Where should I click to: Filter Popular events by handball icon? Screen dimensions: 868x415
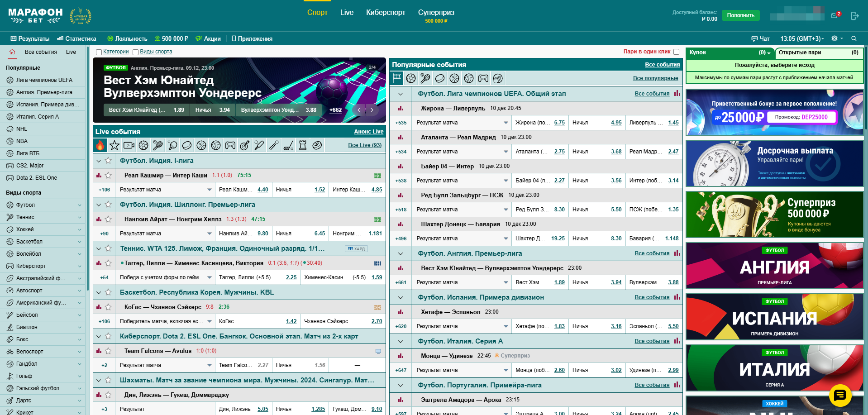tap(498, 78)
